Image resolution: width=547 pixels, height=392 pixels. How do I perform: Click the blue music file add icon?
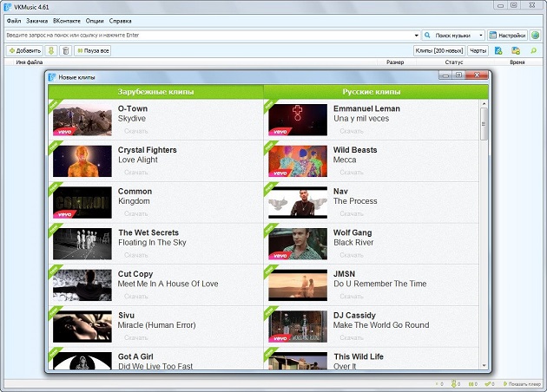[498, 51]
